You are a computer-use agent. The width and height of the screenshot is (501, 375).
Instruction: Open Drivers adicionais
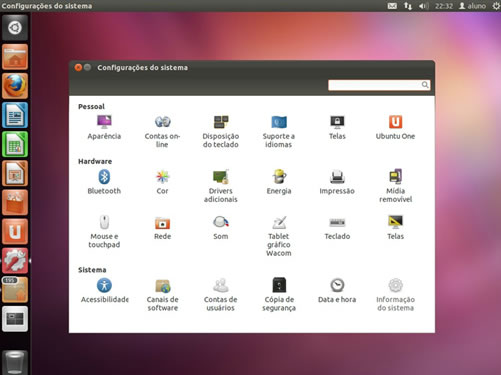coord(221,186)
